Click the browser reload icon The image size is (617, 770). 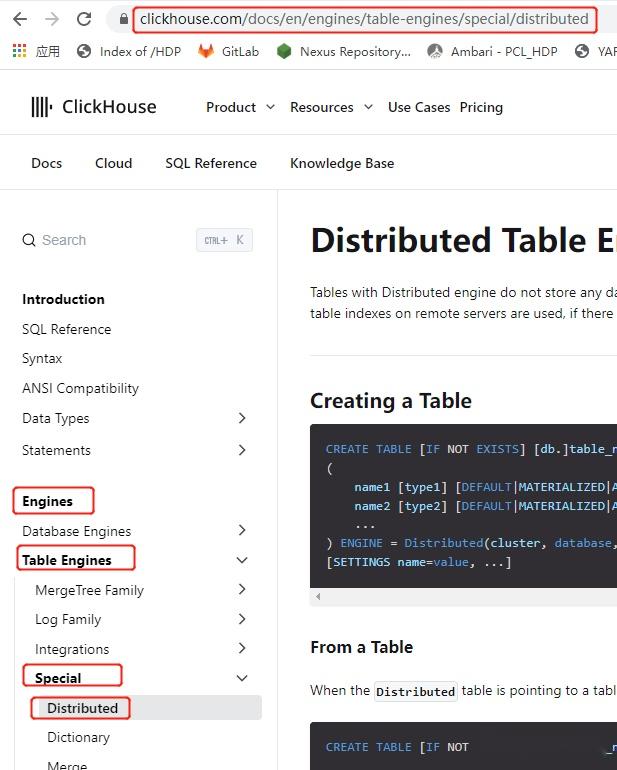coord(84,19)
